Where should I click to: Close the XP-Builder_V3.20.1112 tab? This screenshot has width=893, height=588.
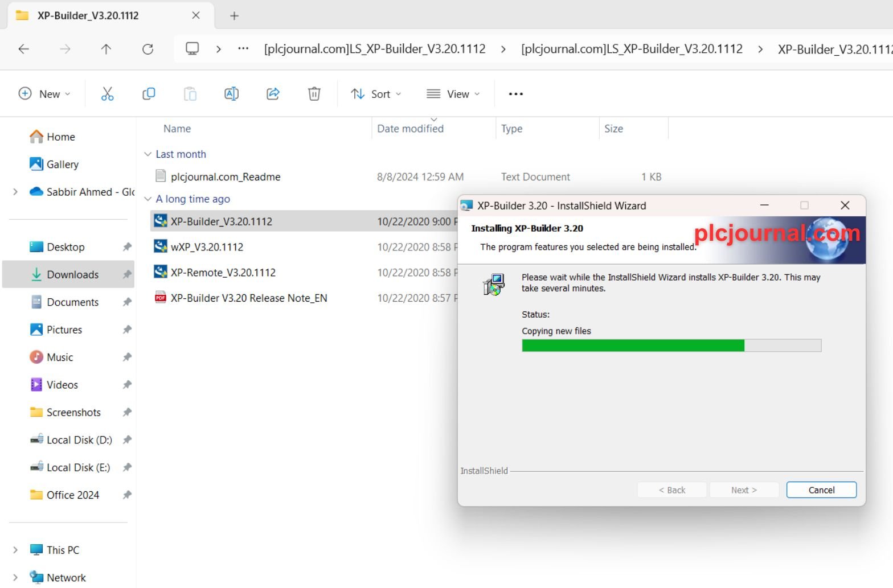[196, 15]
